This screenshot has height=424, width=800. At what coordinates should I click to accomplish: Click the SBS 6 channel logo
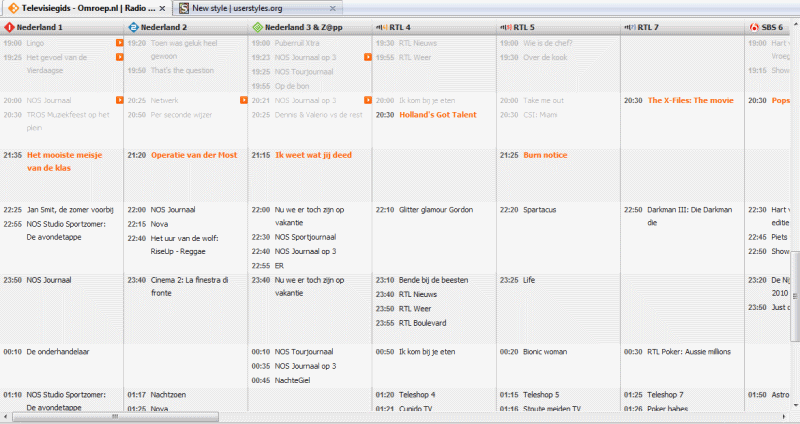[x=754, y=27]
